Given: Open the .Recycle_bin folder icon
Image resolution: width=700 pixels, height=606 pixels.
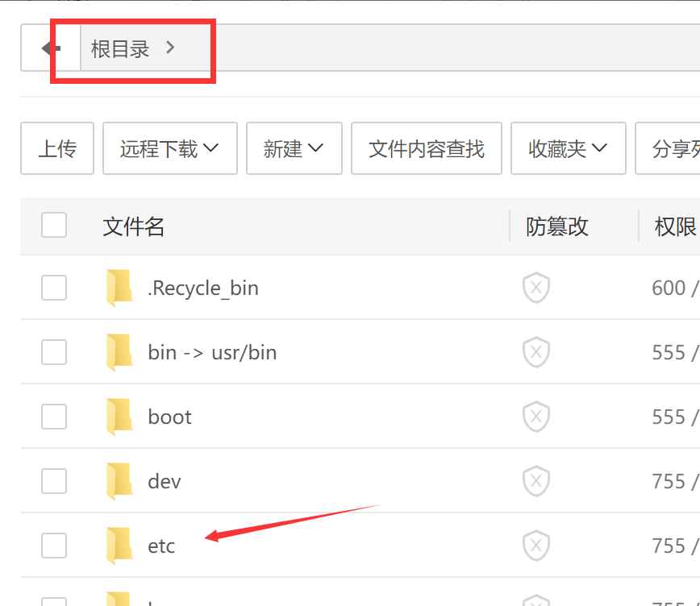Looking at the screenshot, I should [x=119, y=288].
